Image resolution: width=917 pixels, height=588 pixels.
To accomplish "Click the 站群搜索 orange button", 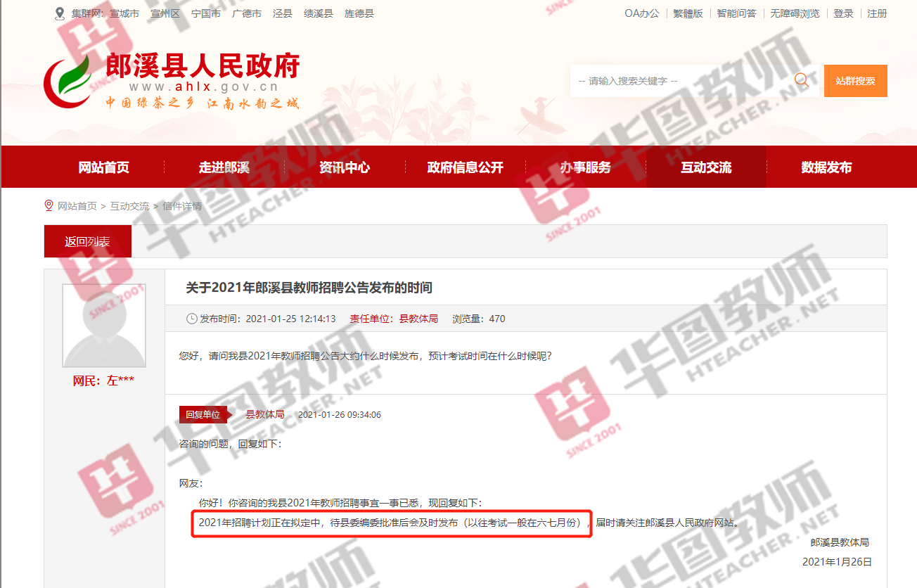I will pyautogui.click(x=855, y=81).
